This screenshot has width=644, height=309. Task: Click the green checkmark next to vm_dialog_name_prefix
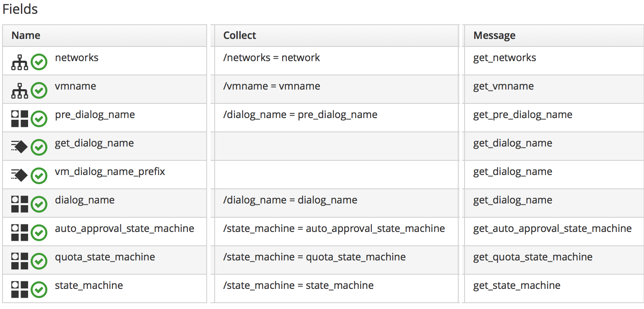(x=39, y=176)
